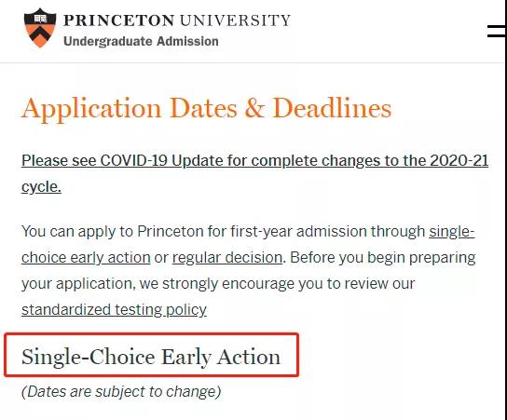The height and width of the screenshot is (420, 507).
Task: Click the Single-Choice Early Action heading
Action: click(x=151, y=357)
